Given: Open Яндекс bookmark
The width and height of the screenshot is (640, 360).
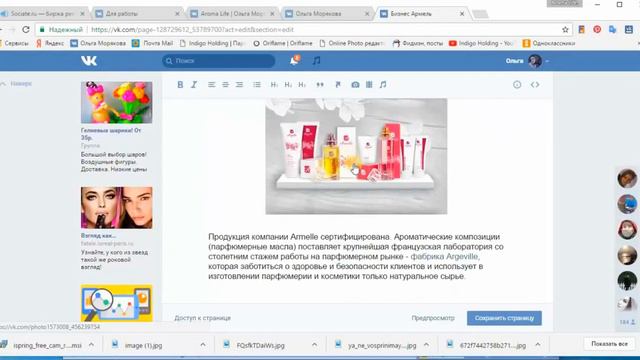Looking at the screenshot, I should point(50,43).
